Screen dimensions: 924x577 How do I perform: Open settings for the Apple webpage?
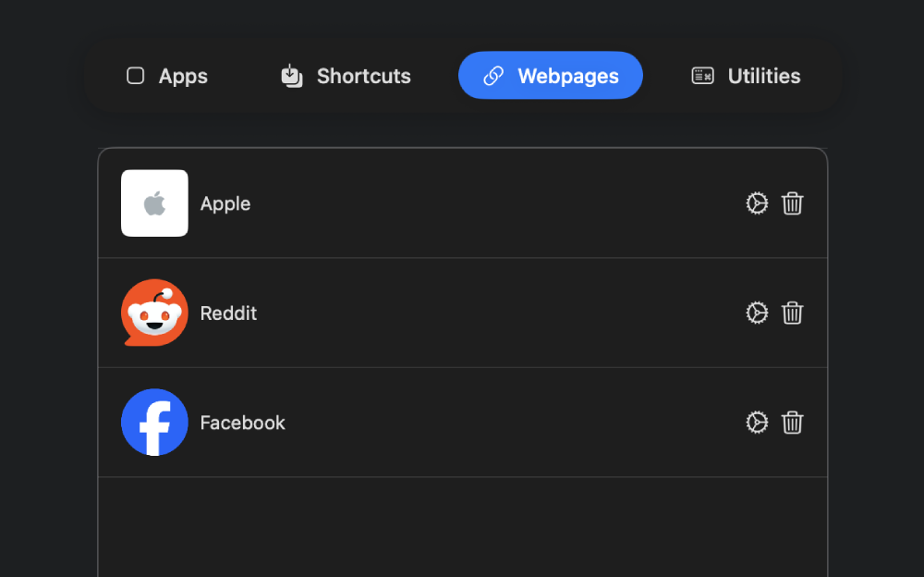[757, 203]
